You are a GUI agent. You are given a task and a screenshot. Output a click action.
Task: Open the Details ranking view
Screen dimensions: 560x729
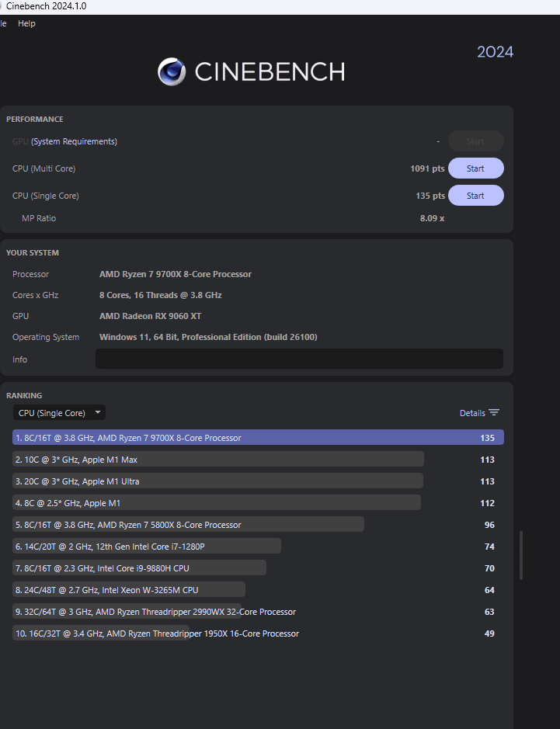(472, 413)
